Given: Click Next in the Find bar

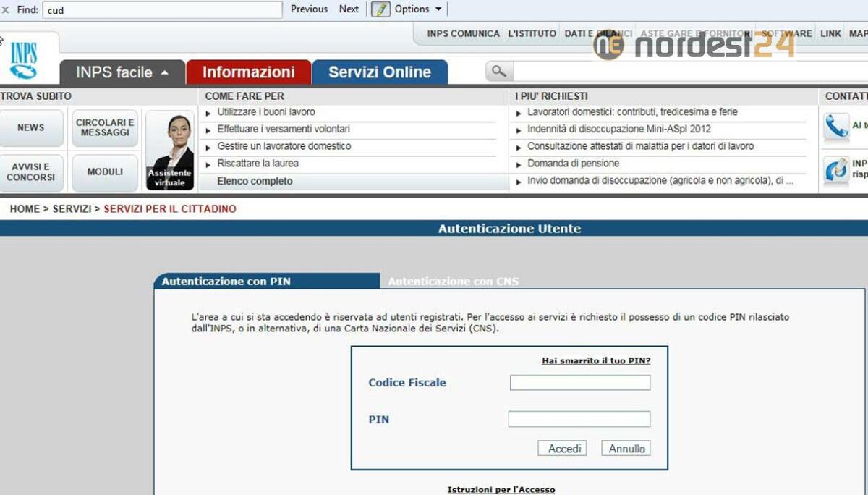Looking at the screenshot, I should point(349,9).
